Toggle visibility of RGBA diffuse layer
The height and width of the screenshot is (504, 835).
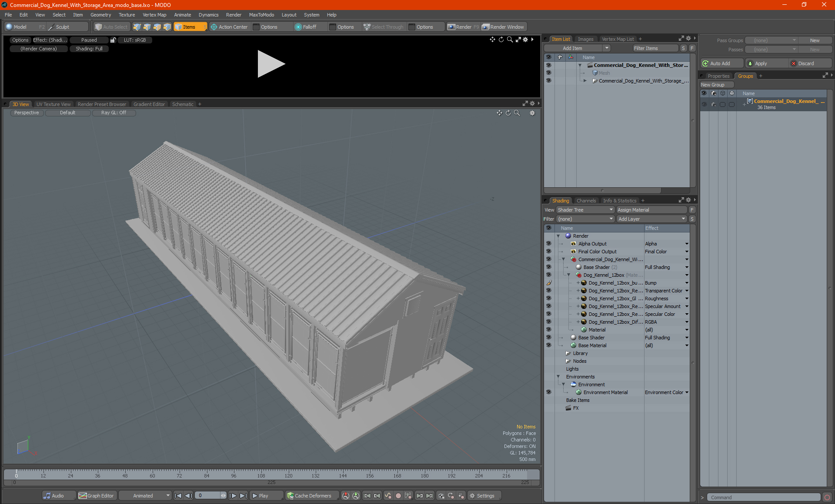click(548, 322)
